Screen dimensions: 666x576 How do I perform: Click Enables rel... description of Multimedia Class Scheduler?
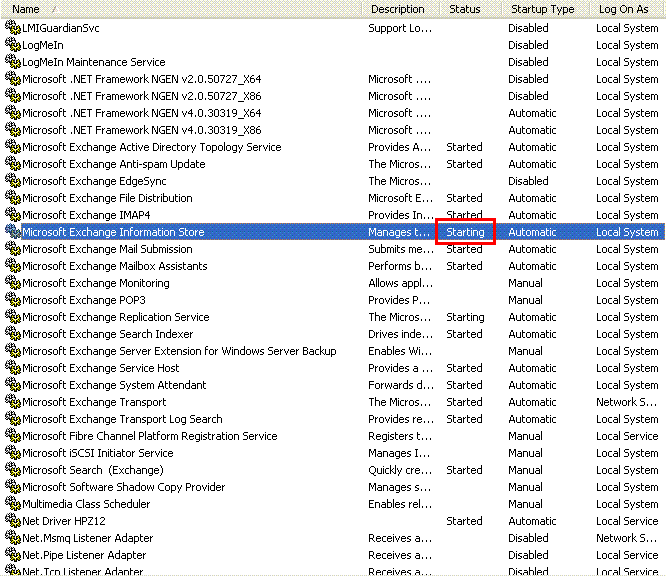click(x=400, y=504)
